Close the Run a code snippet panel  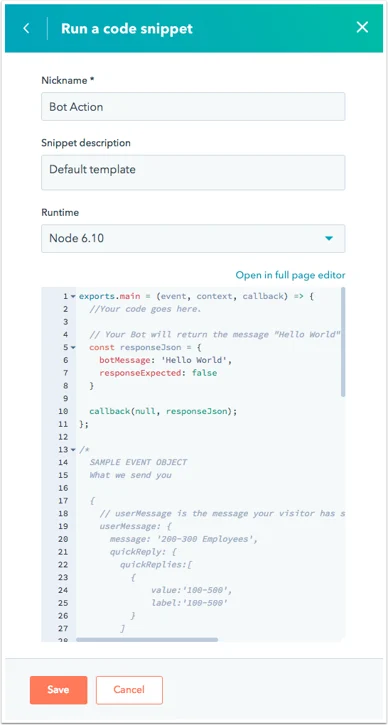(x=362, y=27)
